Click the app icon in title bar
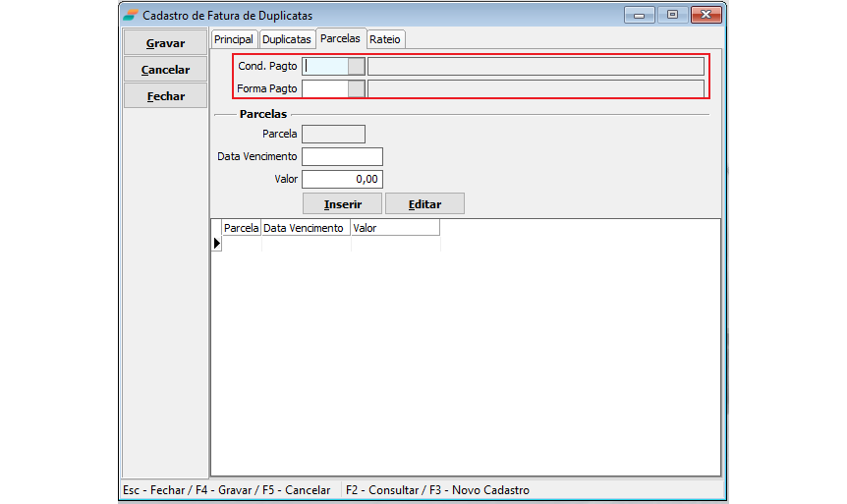Viewport: 847px width, 504px height. (x=130, y=16)
